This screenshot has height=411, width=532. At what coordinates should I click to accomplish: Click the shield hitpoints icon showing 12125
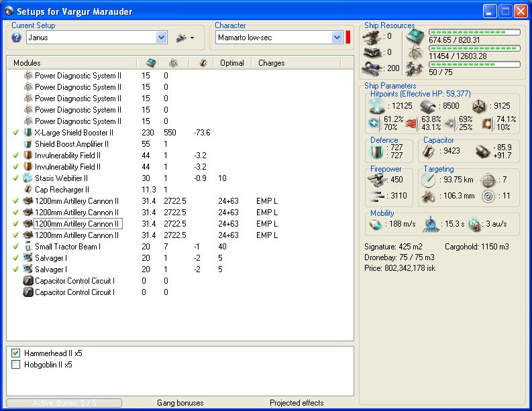click(376, 107)
